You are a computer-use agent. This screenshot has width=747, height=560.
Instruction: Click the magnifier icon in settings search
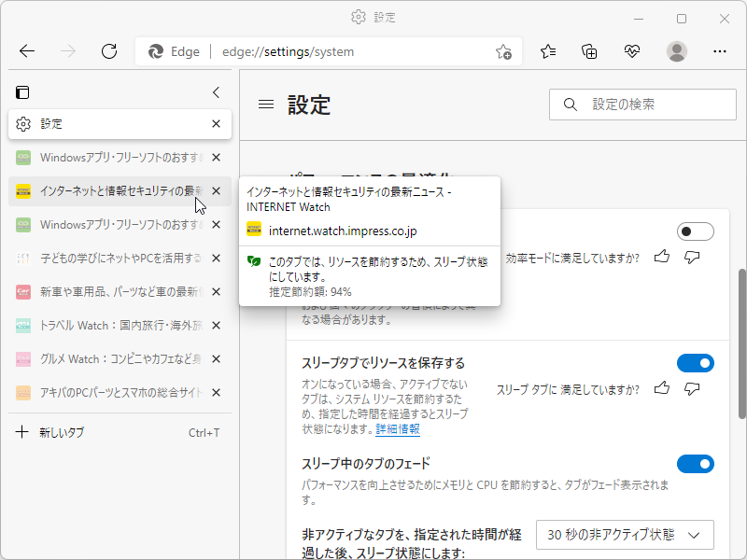[571, 105]
